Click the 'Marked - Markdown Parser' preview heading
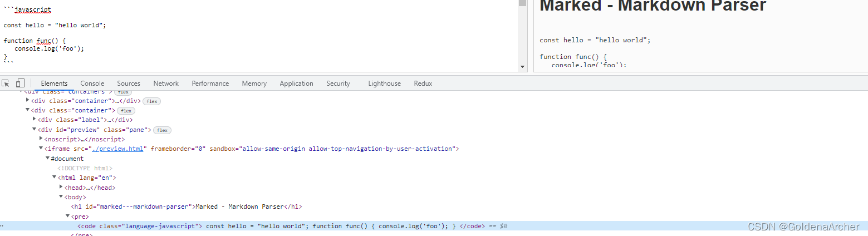 pyautogui.click(x=653, y=6)
